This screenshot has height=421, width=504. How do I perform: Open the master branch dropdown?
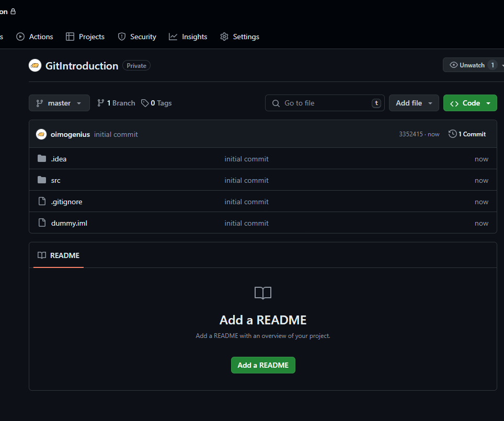[x=59, y=103]
